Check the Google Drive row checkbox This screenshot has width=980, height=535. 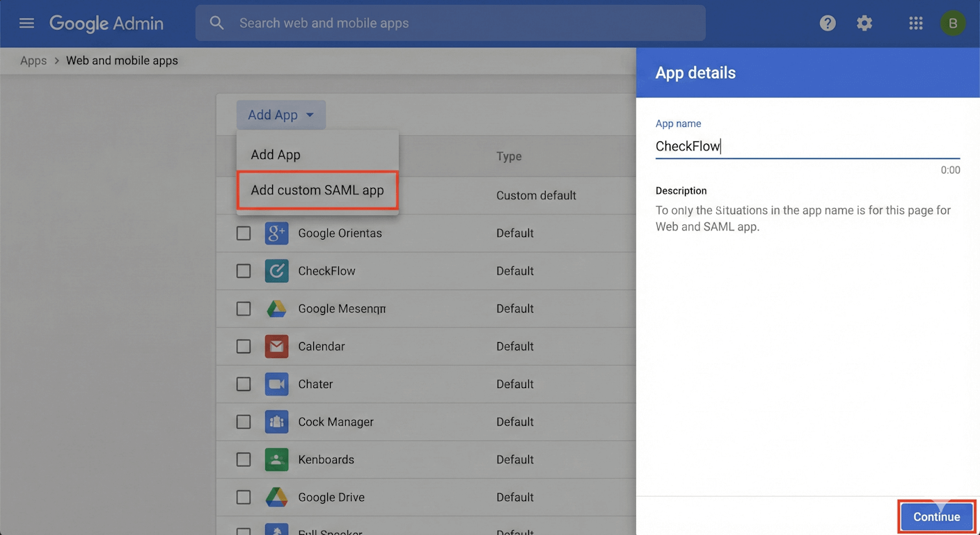(x=243, y=497)
